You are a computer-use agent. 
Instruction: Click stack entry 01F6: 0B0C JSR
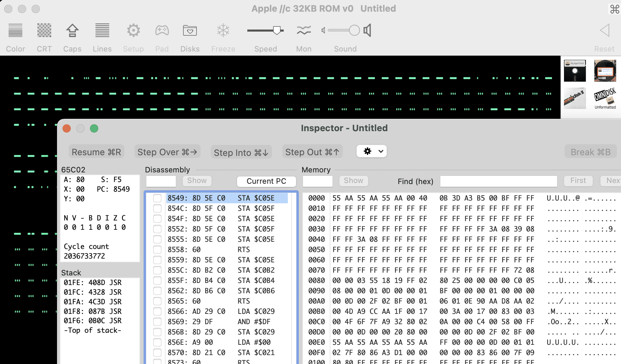click(x=93, y=321)
